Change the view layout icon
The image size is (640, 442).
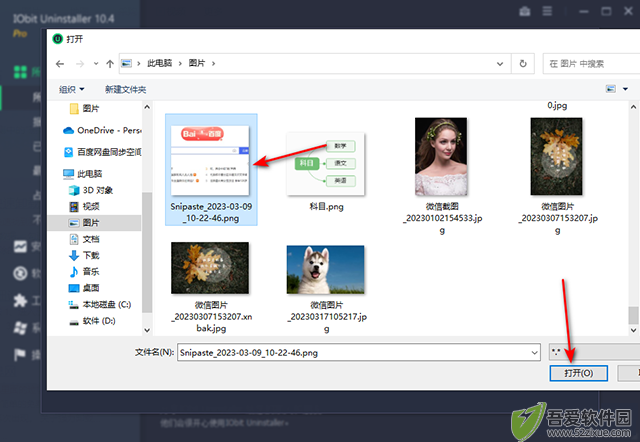click(x=611, y=89)
